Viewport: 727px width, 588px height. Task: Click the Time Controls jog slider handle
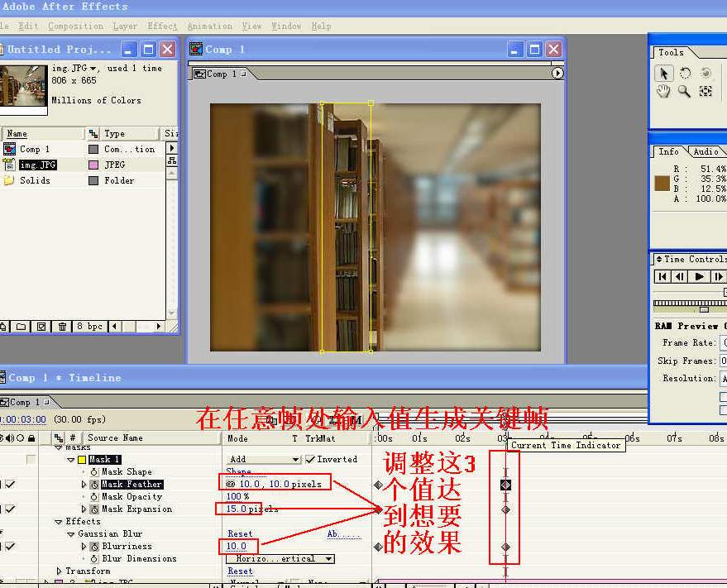coord(705,309)
